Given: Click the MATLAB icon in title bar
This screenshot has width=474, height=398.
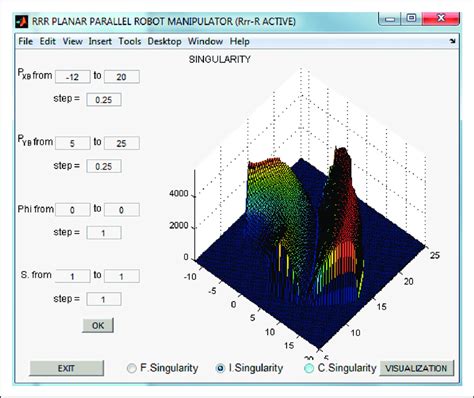Looking at the screenshot, I should pyautogui.click(x=22, y=21).
